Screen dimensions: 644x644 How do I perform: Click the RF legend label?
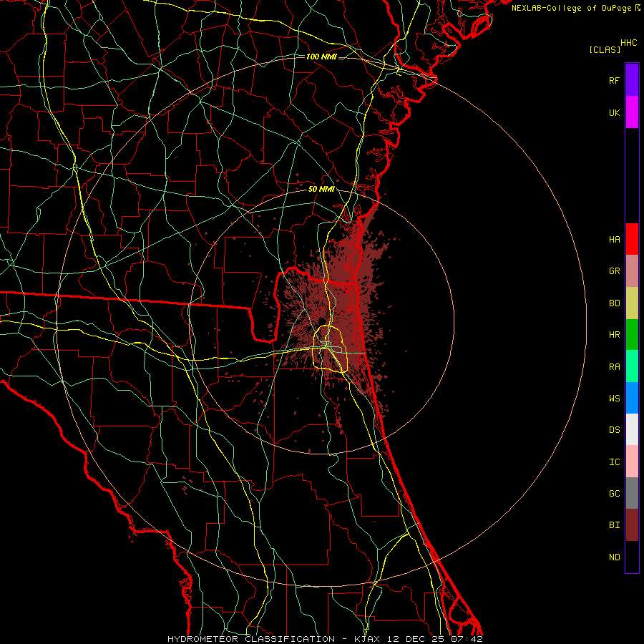614,80
